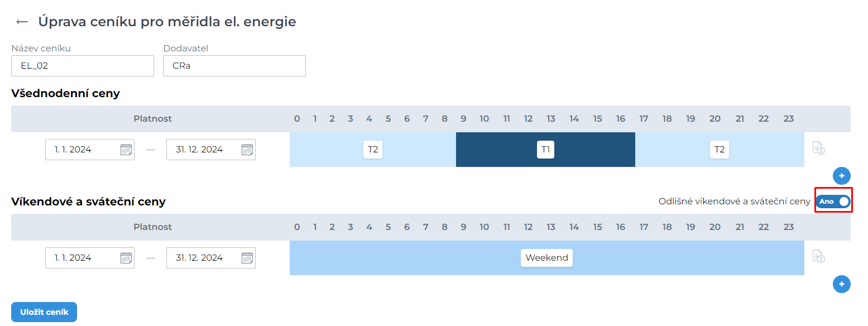Click the price icon in weekday row
The height and width of the screenshot is (326, 868).
(x=818, y=148)
